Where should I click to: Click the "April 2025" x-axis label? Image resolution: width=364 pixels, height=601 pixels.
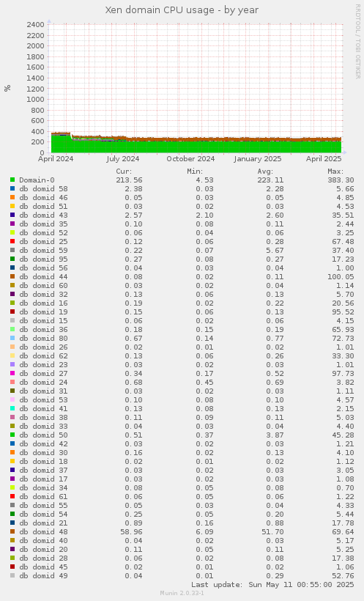click(x=324, y=159)
